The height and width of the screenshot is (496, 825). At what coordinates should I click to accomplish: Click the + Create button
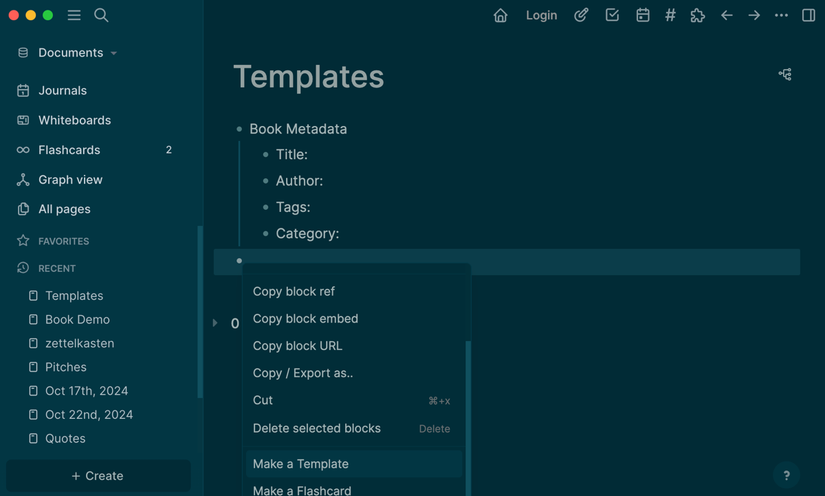[x=98, y=475]
